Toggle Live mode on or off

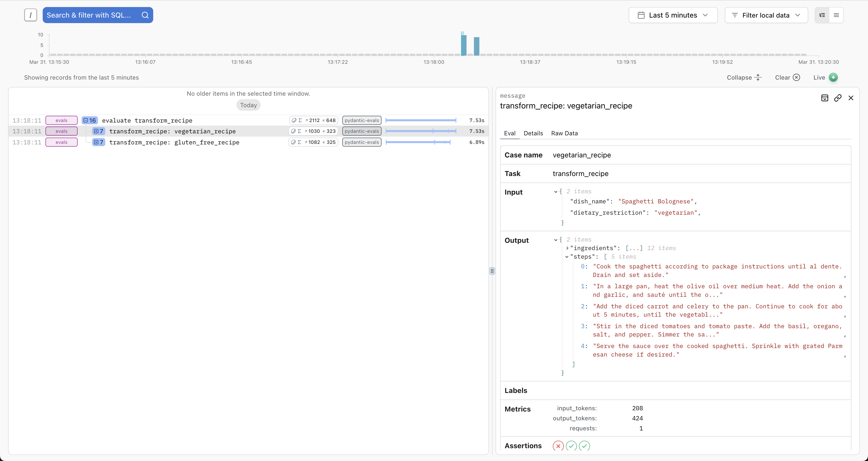(833, 78)
